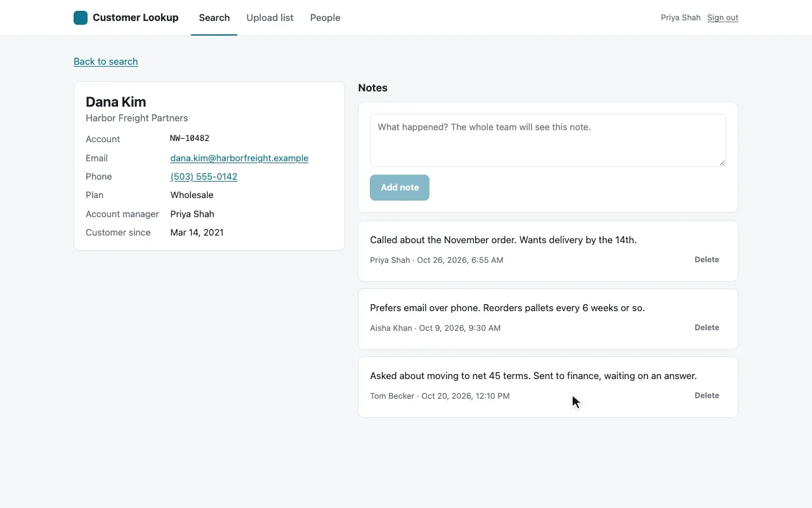Screen dimensions: 812x508
Task: Click the Harbor Freight Partners company name
Action: 137,118
